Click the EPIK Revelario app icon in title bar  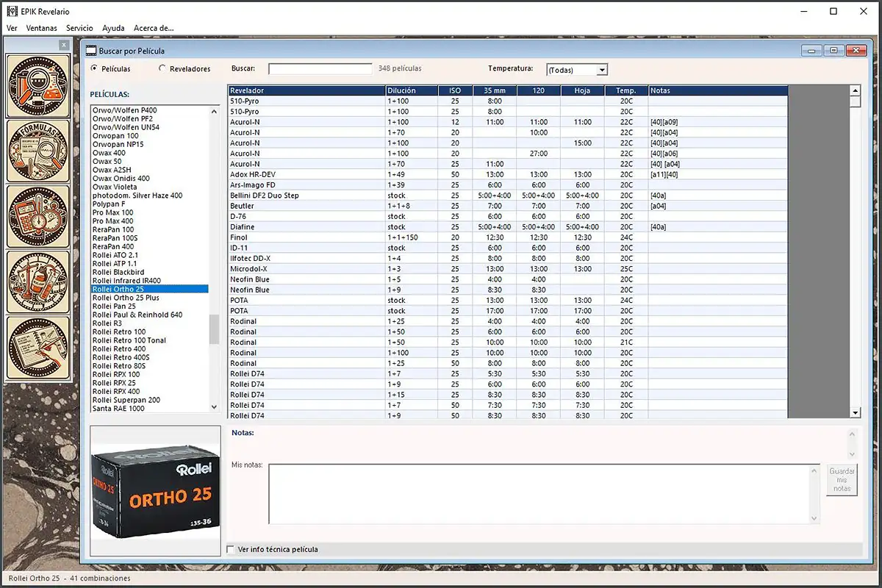coord(12,11)
